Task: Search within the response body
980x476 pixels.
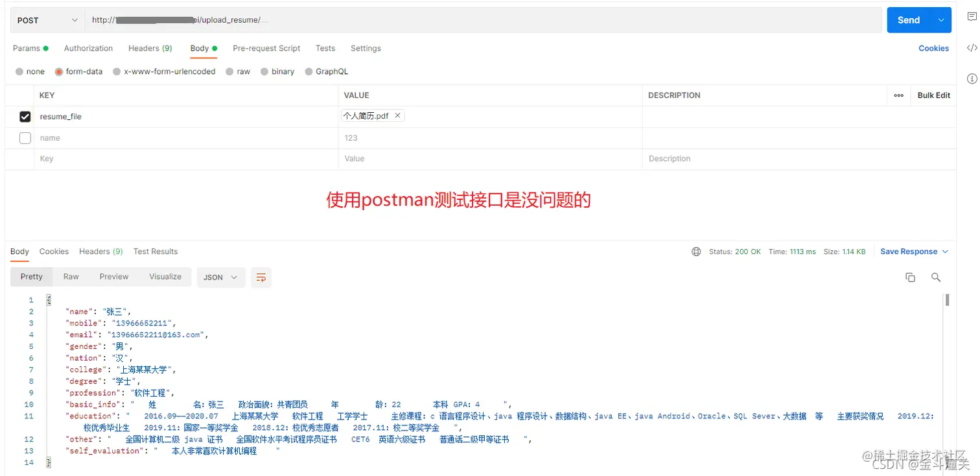Action: (x=936, y=278)
